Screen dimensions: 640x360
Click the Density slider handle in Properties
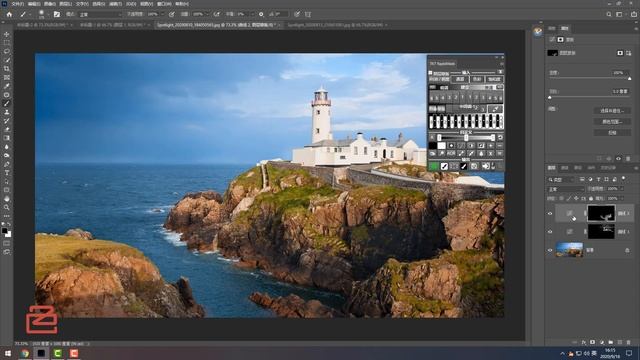[629, 78]
